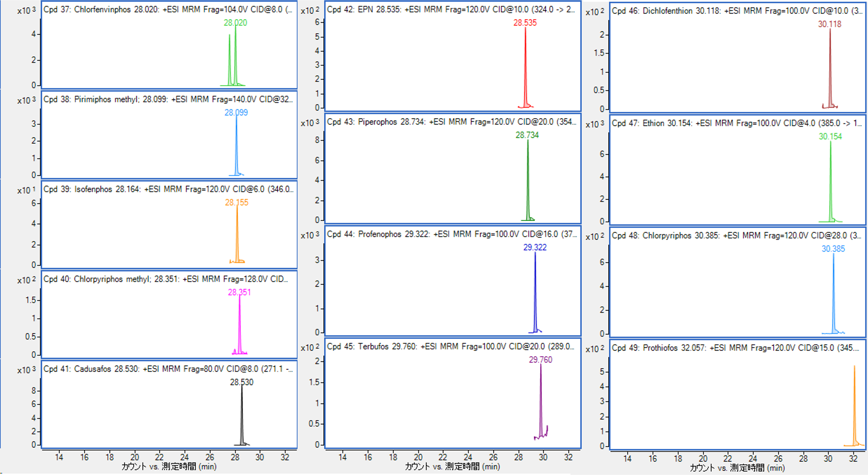Select the Cpd 47 Ethion title
The width and height of the screenshot is (868, 475).
pyautogui.click(x=737, y=123)
